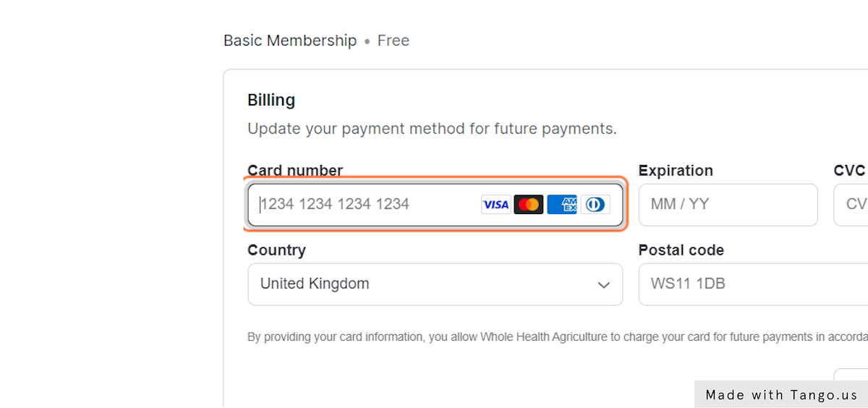The image size is (868, 408).
Task: Click the Postal code field WS11 1DB
Action: click(753, 284)
